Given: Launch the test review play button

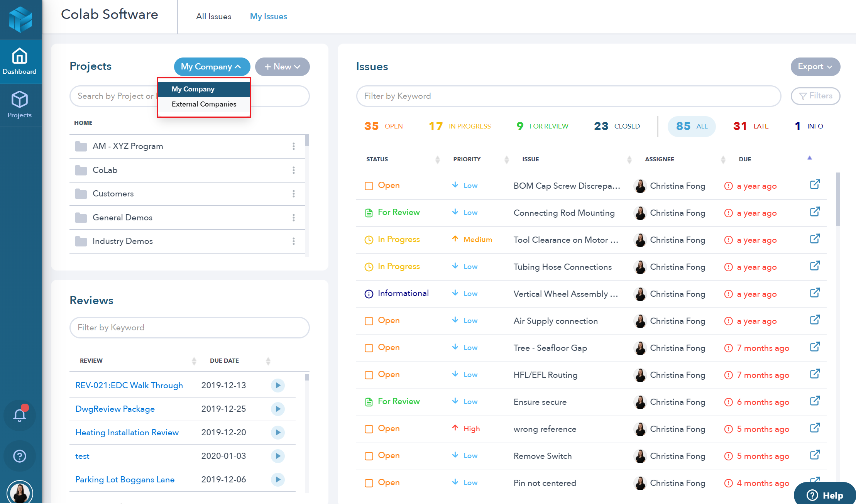Looking at the screenshot, I should (x=278, y=456).
